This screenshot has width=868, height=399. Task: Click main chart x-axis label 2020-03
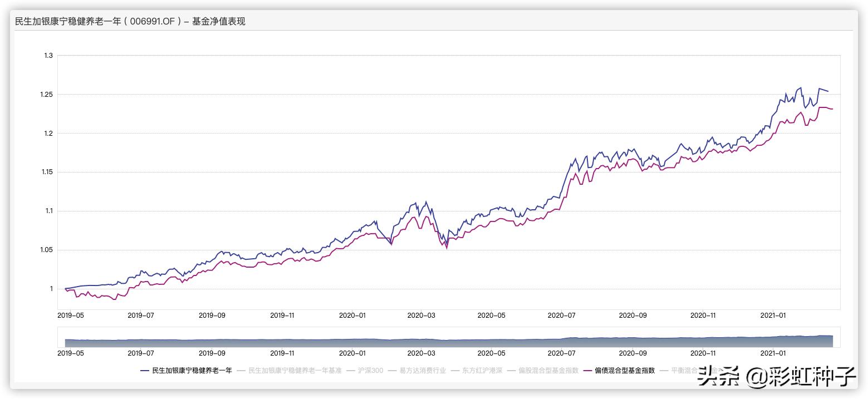421,316
